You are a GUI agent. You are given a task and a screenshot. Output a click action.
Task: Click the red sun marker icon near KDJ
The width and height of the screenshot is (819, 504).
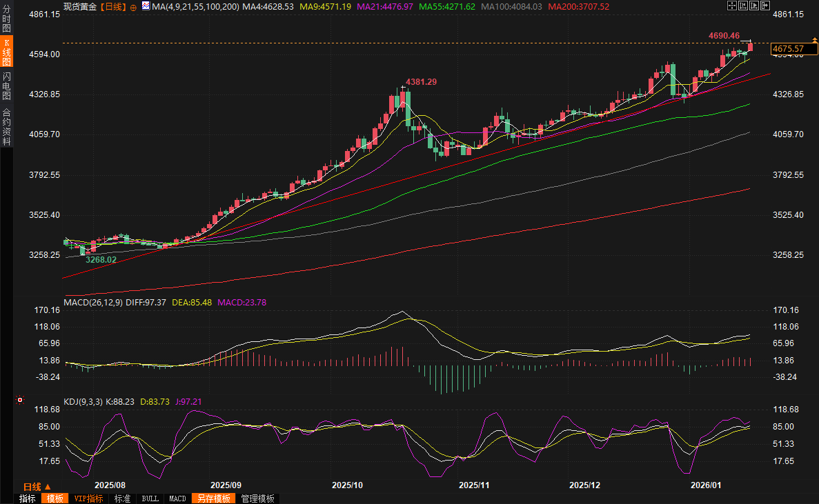click(20, 400)
